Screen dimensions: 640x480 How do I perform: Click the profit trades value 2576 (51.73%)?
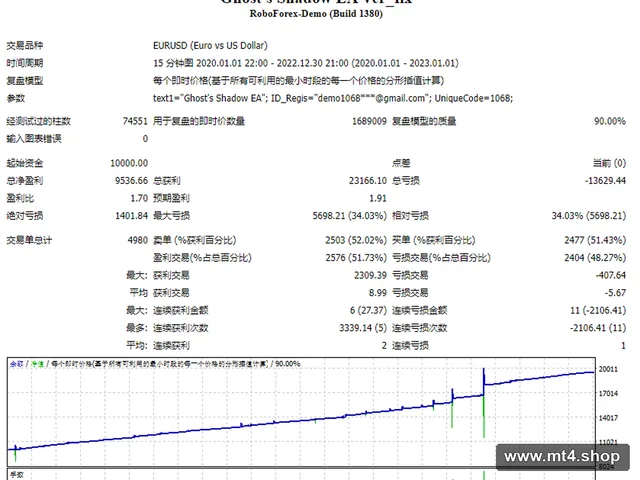[356, 258]
